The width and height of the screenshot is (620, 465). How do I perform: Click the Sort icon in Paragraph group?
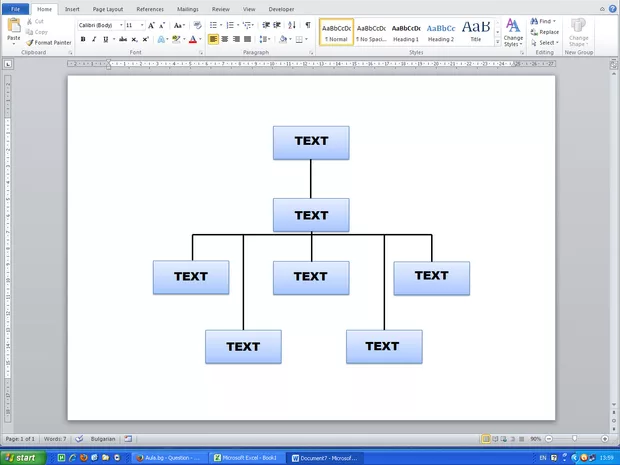pyautogui.click(x=291, y=25)
